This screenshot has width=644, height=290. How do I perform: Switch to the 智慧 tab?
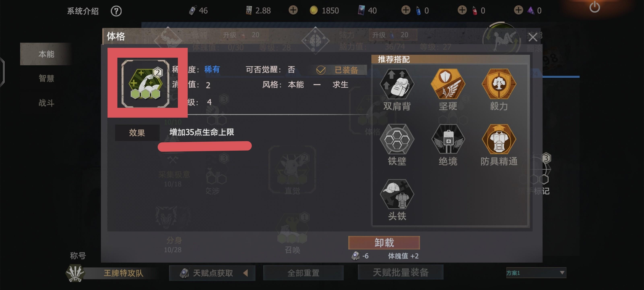pyautogui.click(x=46, y=78)
